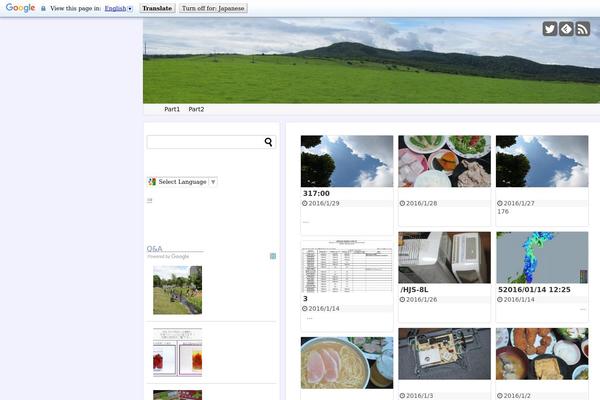Image resolution: width=600 pixels, height=400 pixels.
Task: Open the post titled 52016/01/14 12:25
Action: click(534, 290)
